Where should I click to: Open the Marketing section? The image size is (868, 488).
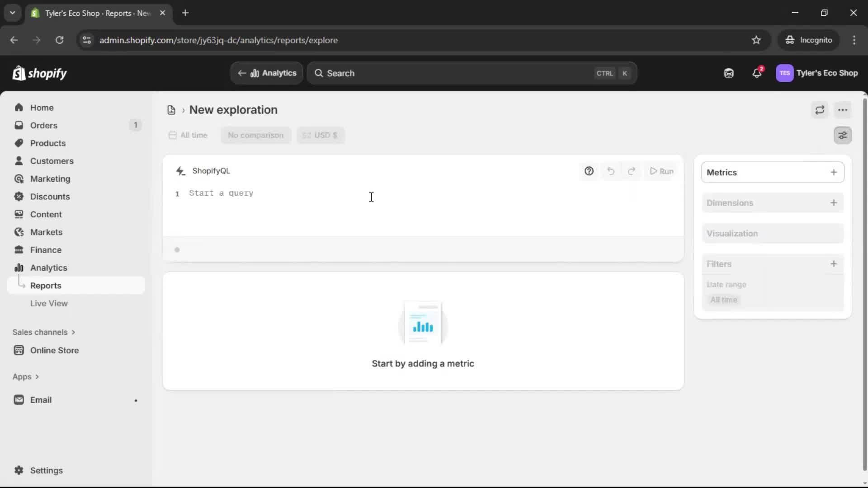tap(50, 178)
